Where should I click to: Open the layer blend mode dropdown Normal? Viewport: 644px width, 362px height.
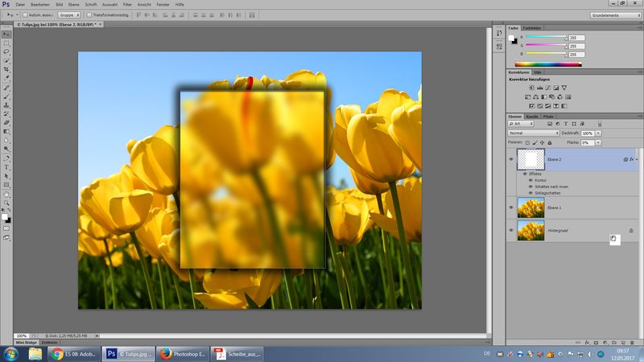[533, 133]
